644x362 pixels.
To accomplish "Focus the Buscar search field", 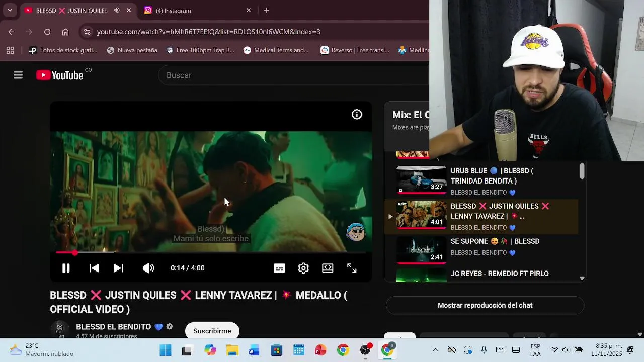I will (x=294, y=75).
